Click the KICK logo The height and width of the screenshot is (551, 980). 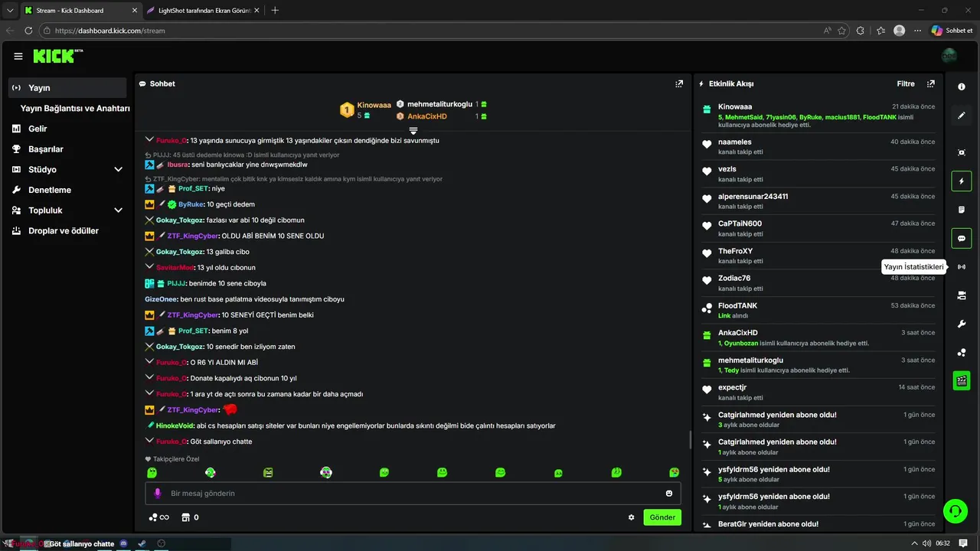click(x=57, y=56)
